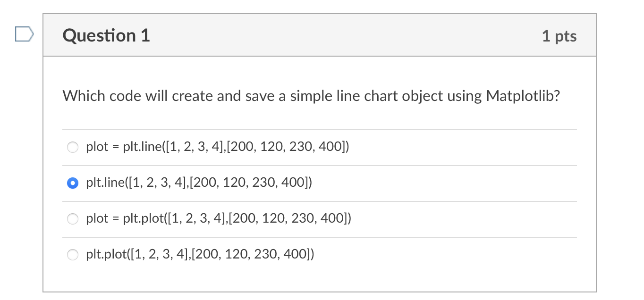Click the final plt.plot answer text label

(x=200, y=254)
